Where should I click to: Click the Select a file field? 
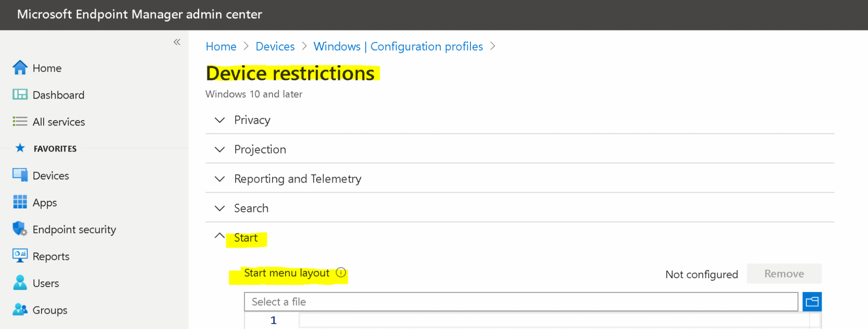477,301
